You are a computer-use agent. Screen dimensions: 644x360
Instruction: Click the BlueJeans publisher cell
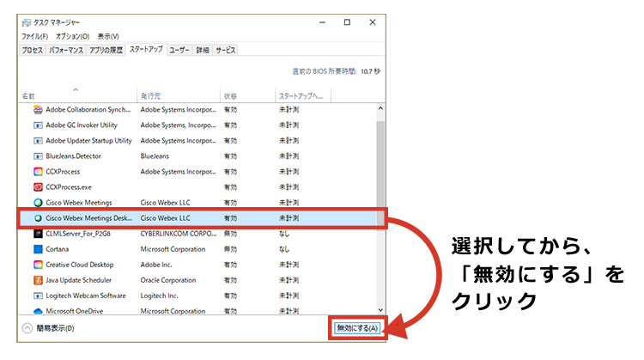(155, 156)
